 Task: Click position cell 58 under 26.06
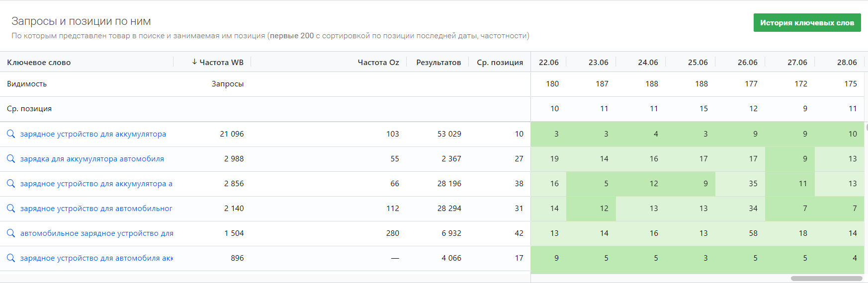(x=753, y=233)
